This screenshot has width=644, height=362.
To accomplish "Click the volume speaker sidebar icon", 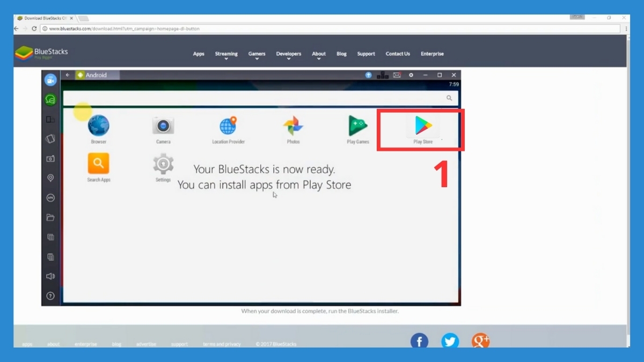I will click(x=50, y=276).
